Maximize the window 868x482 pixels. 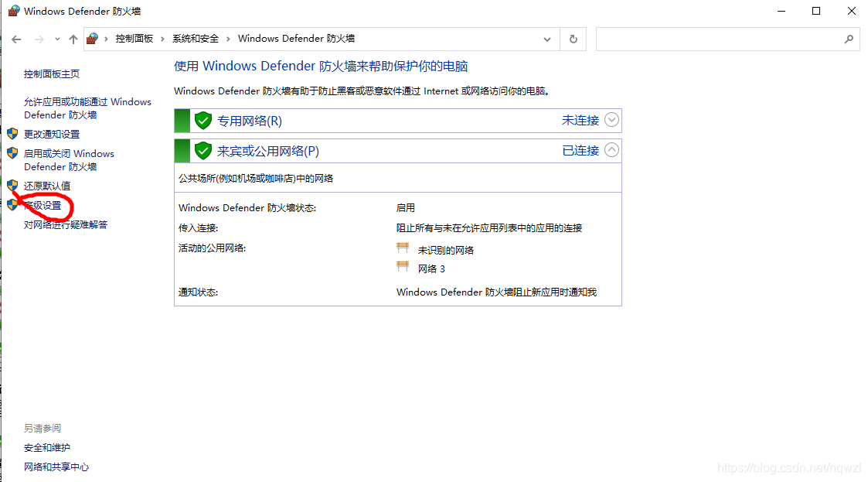click(816, 11)
